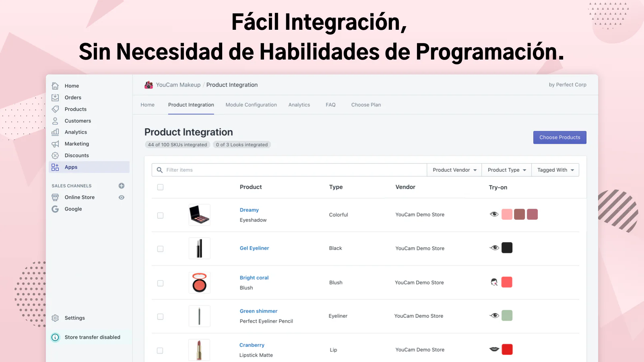Select the coral swatch for Bright coral
The height and width of the screenshot is (362, 644).
click(x=507, y=282)
